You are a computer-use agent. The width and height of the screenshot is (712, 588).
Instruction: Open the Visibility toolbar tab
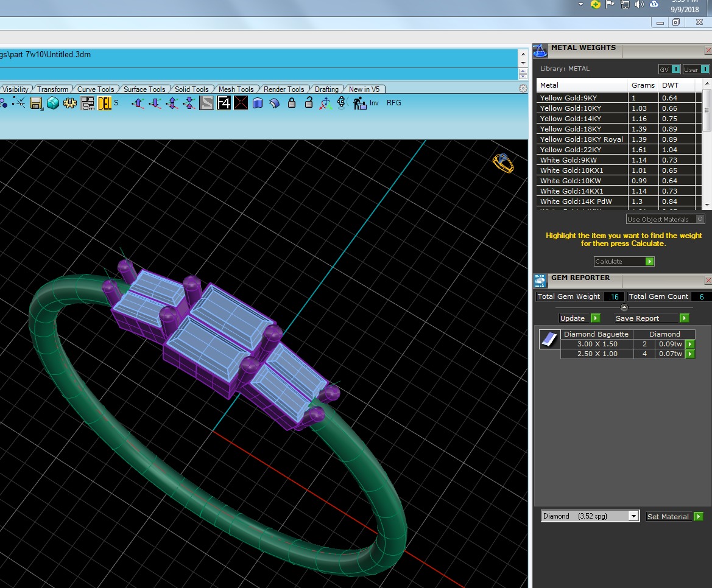point(15,89)
